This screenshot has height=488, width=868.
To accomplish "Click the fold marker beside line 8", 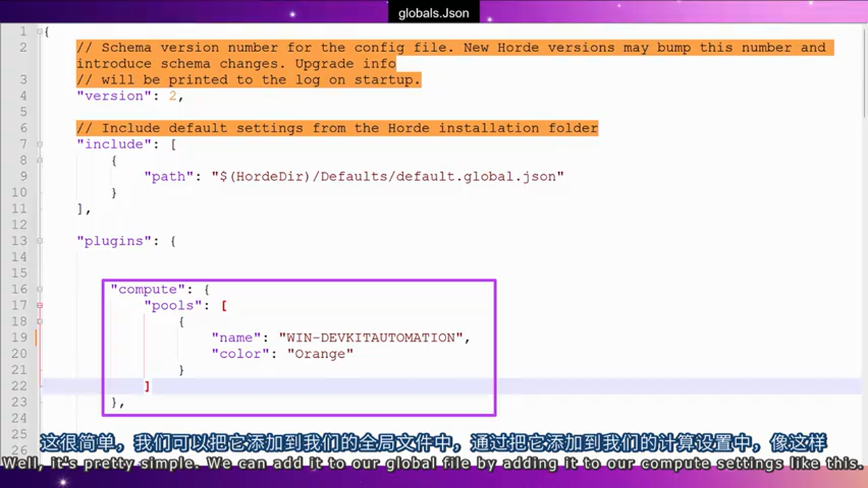I will pyautogui.click(x=39, y=161).
